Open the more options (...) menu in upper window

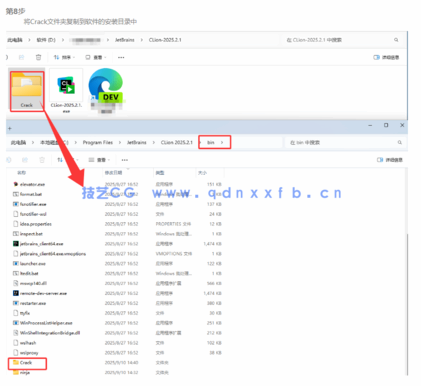point(121,57)
